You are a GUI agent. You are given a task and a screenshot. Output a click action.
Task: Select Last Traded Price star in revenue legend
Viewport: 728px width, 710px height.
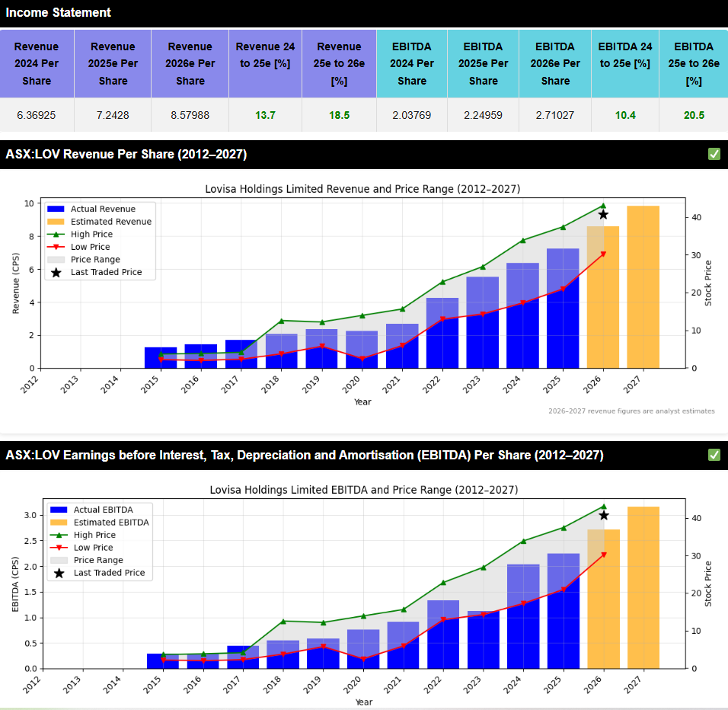coord(56,272)
